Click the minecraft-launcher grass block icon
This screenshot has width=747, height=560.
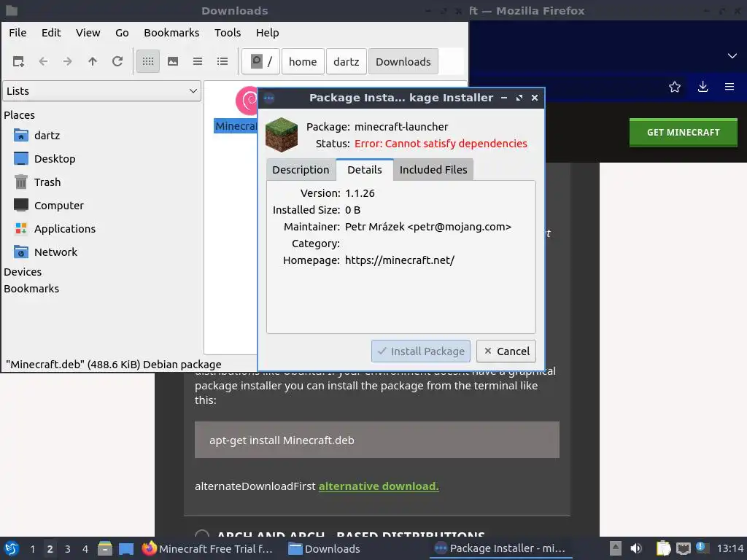[282, 135]
